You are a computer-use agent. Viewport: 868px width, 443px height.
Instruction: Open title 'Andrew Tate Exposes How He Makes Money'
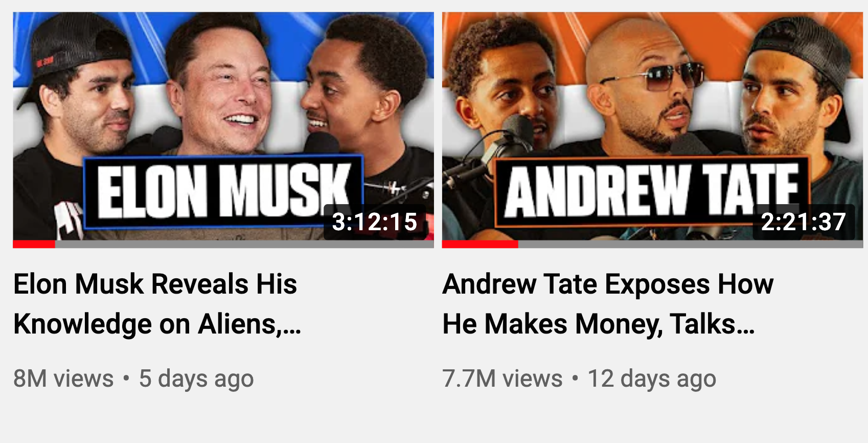(x=608, y=304)
